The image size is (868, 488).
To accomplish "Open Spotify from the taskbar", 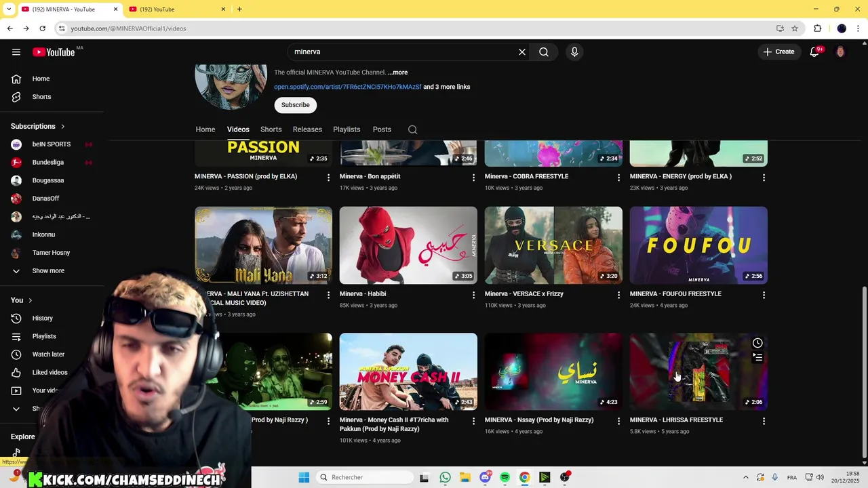I will pyautogui.click(x=505, y=477).
